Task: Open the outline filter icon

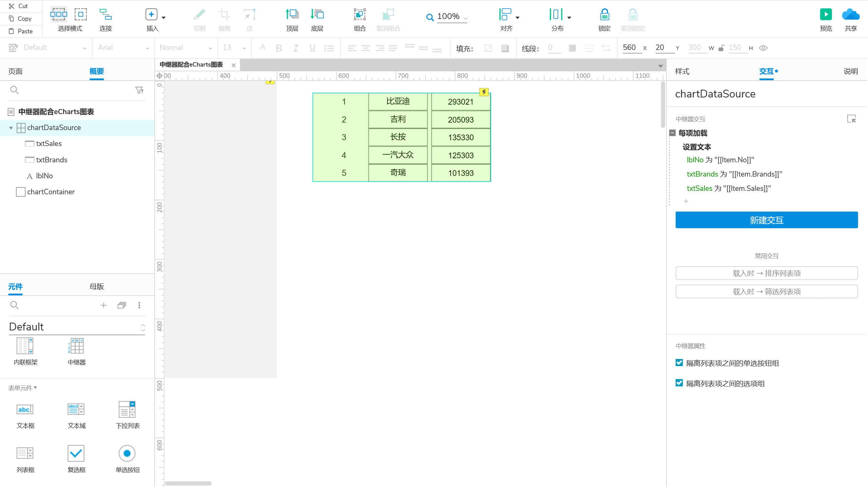Action: (x=139, y=90)
